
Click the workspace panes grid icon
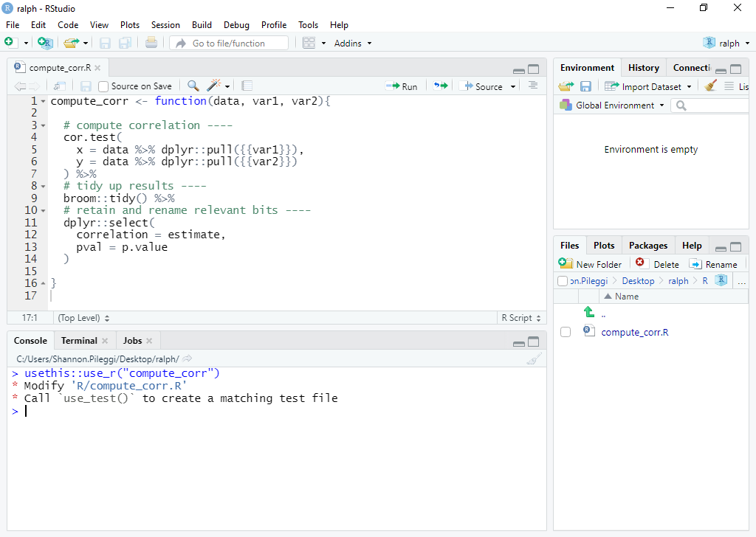coord(309,43)
